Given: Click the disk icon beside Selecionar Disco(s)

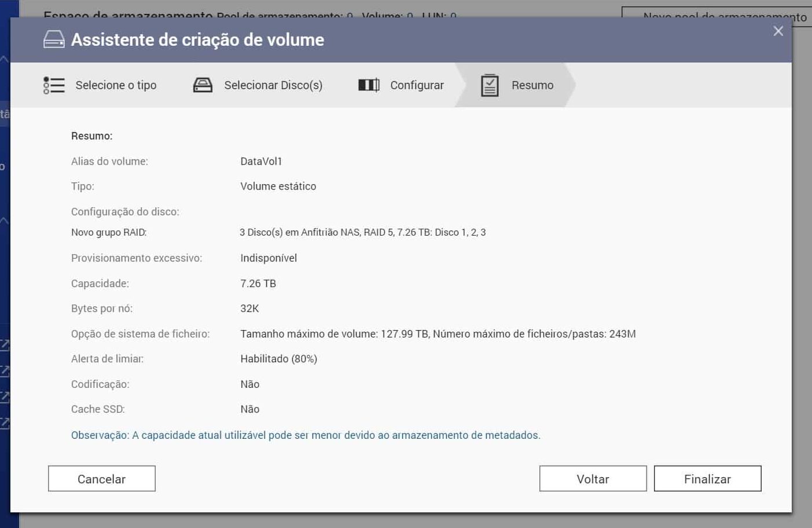Looking at the screenshot, I should click(x=203, y=85).
